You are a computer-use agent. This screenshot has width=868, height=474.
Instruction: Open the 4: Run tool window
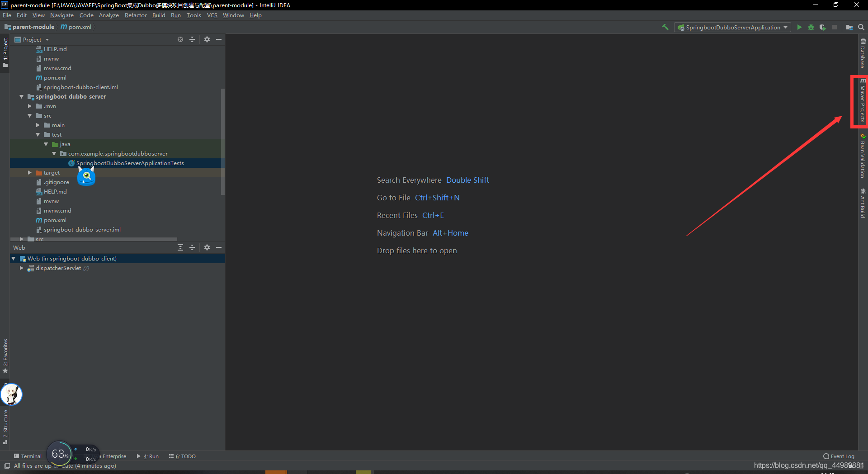[x=148, y=456]
